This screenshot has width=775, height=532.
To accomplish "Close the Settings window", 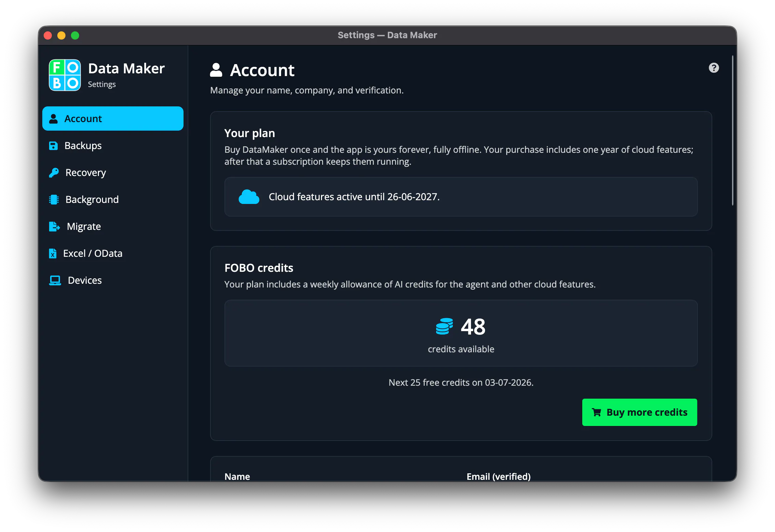I will click(x=48, y=35).
